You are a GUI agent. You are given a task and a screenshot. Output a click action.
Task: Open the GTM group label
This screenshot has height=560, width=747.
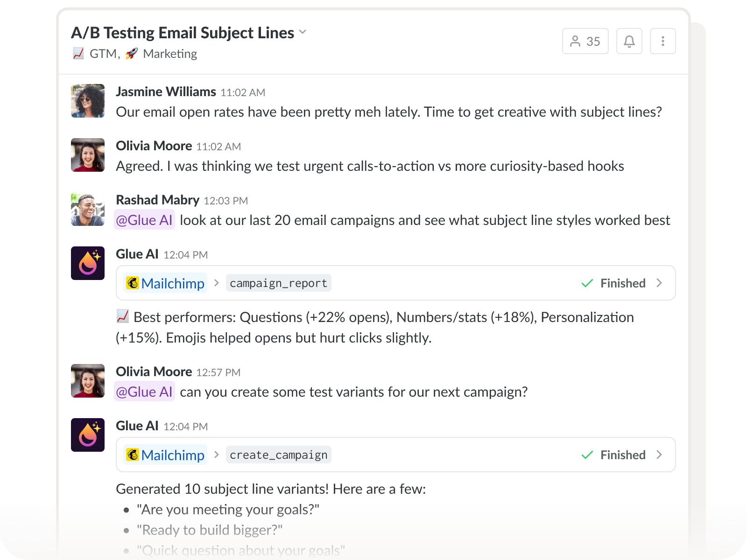click(103, 54)
